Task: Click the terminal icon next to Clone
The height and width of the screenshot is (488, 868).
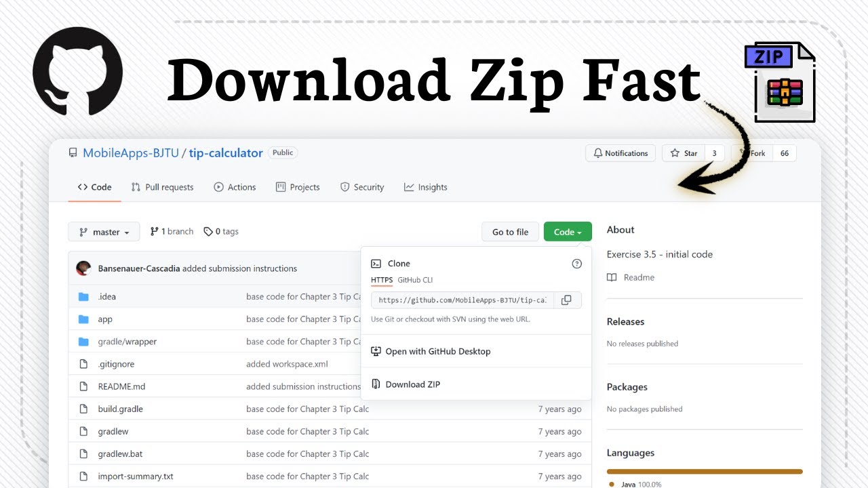Action: tap(376, 264)
